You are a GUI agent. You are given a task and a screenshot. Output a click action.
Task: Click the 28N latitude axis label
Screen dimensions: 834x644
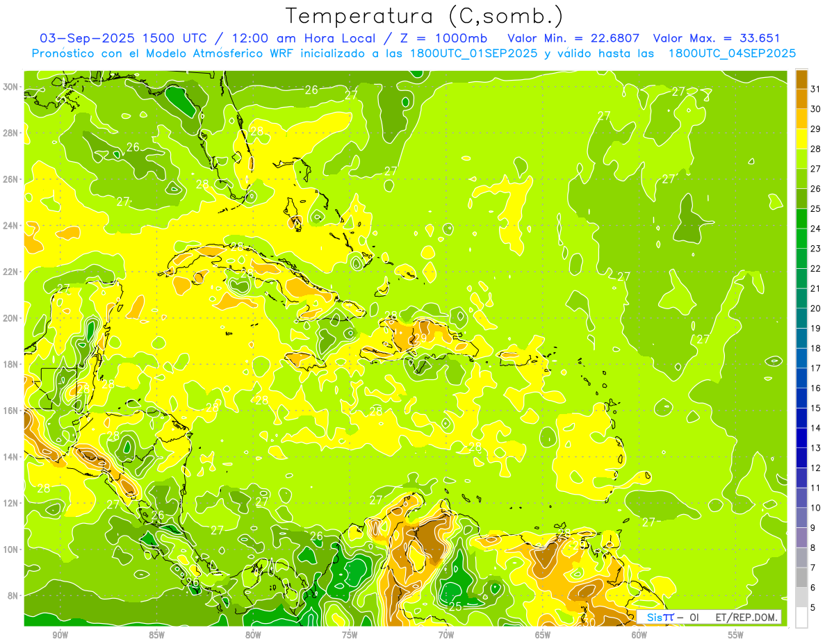click(11, 133)
